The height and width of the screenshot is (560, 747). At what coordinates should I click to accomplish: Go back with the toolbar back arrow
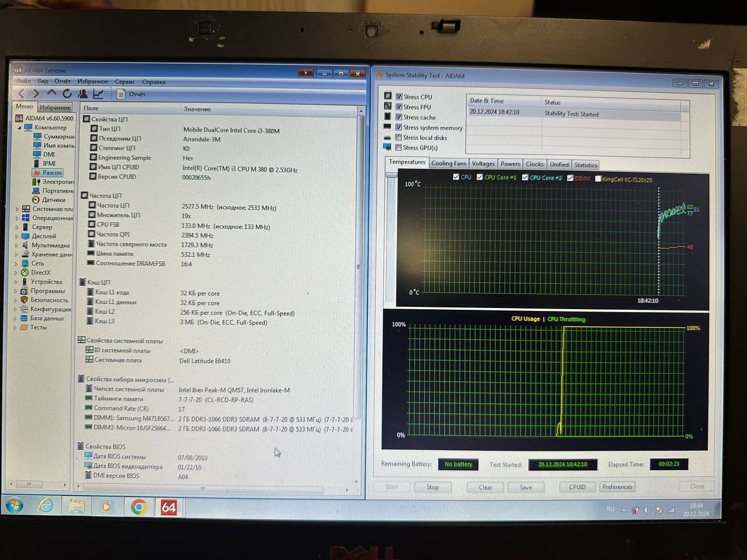click(x=21, y=93)
